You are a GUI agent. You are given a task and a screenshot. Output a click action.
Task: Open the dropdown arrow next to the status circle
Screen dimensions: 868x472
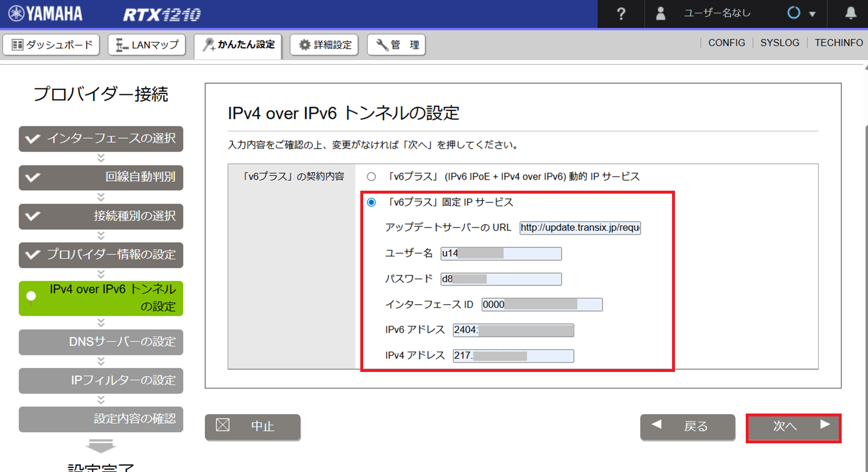click(811, 15)
